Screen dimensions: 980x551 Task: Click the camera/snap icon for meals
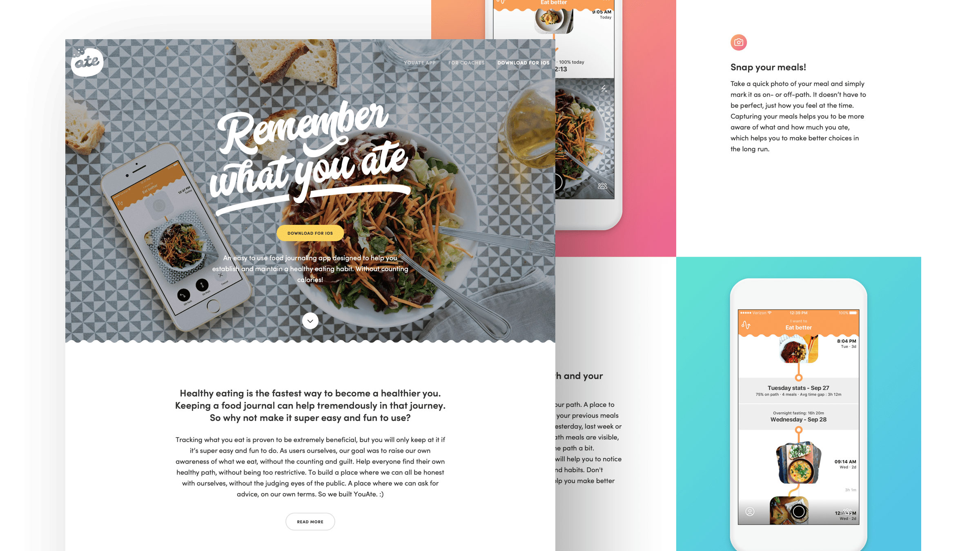[738, 42]
